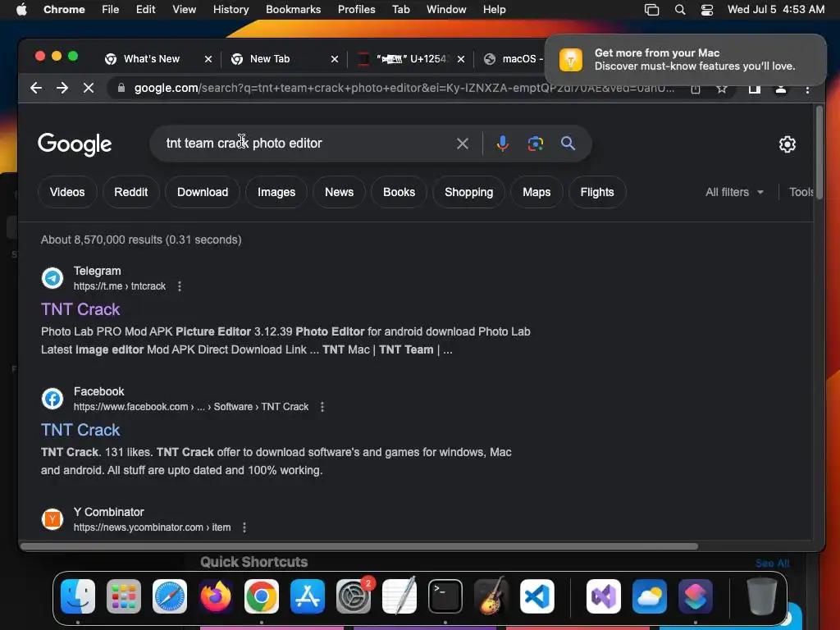Open the Apple menu
The width and height of the screenshot is (840, 630).
click(21, 10)
